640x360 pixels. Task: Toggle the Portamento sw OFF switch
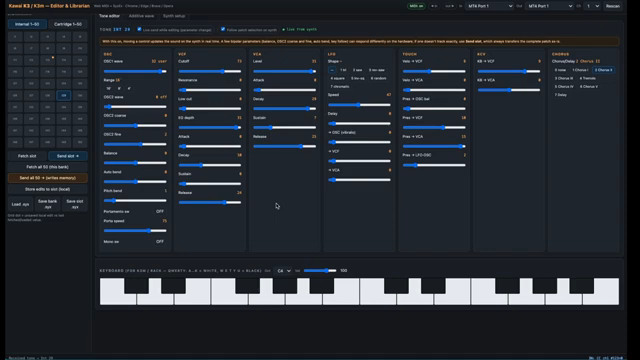pyautogui.click(x=160, y=211)
